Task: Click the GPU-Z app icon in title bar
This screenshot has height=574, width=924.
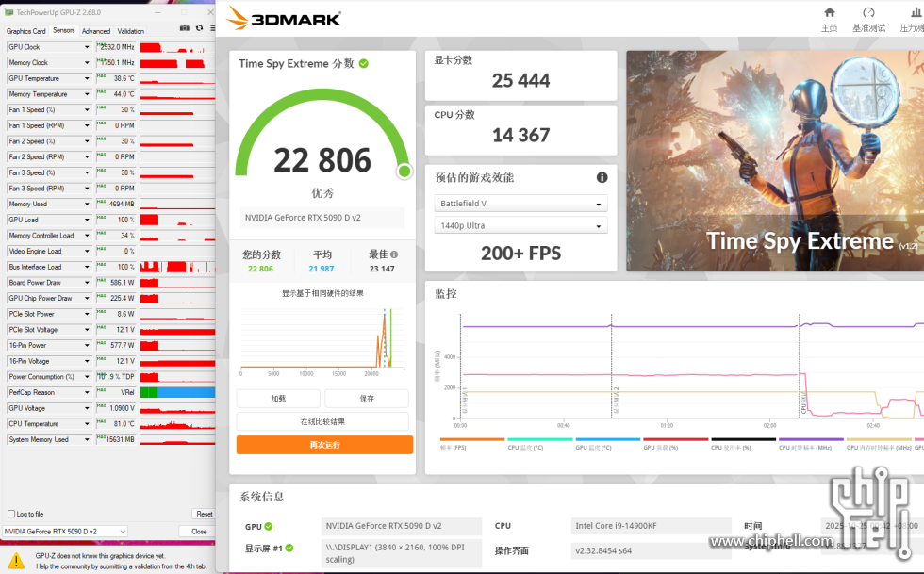Action: tap(8, 12)
